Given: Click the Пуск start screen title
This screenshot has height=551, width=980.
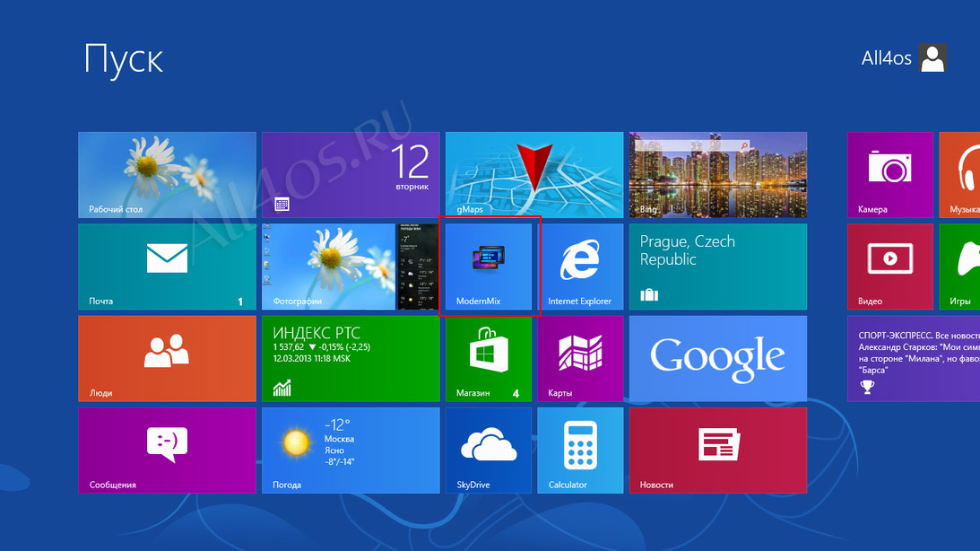Looking at the screenshot, I should (x=124, y=61).
